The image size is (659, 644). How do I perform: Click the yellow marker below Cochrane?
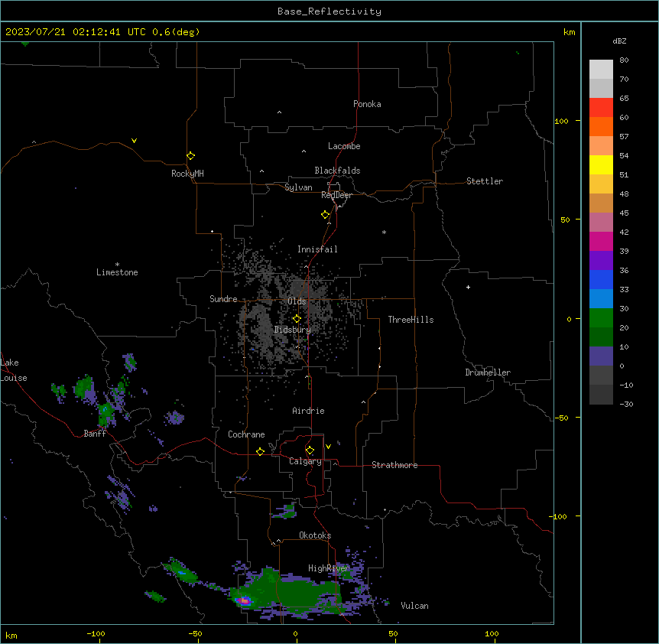260,451
